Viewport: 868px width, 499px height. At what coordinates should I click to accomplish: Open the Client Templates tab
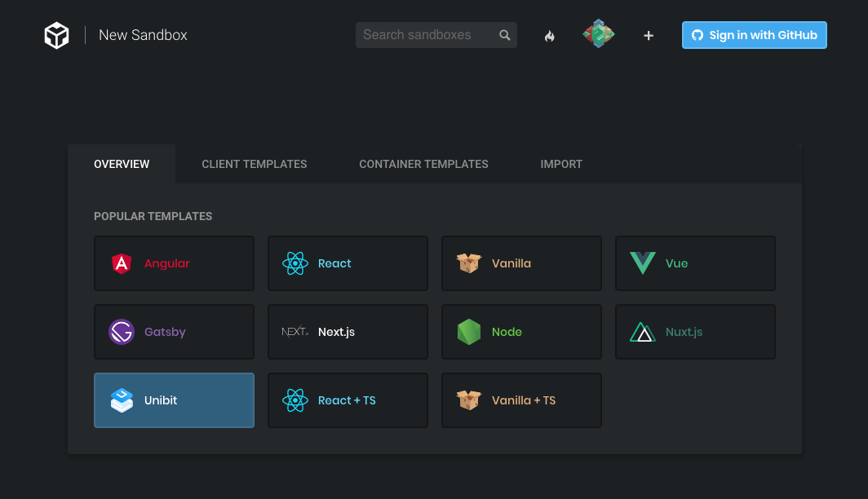(254, 164)
